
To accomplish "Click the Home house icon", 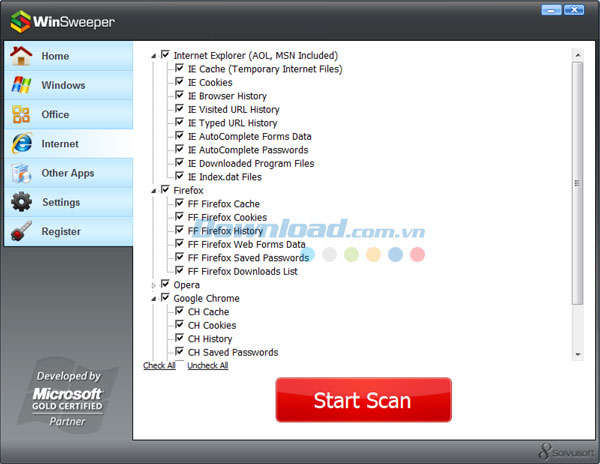I will [x=21, y=56].
